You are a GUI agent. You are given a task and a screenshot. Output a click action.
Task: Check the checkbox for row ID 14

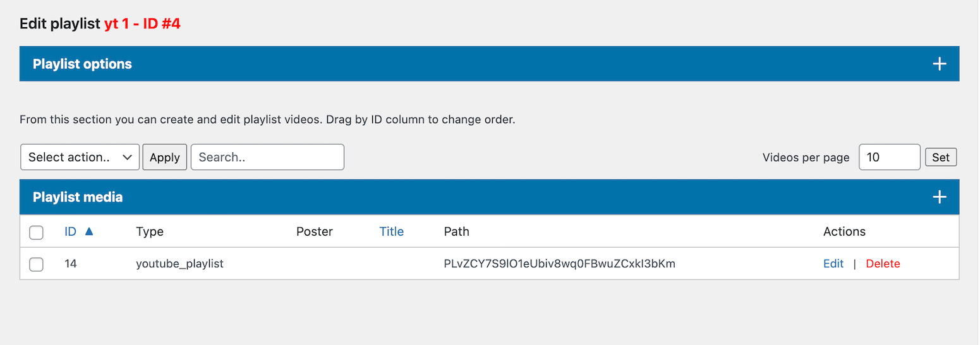coord(37,264)
